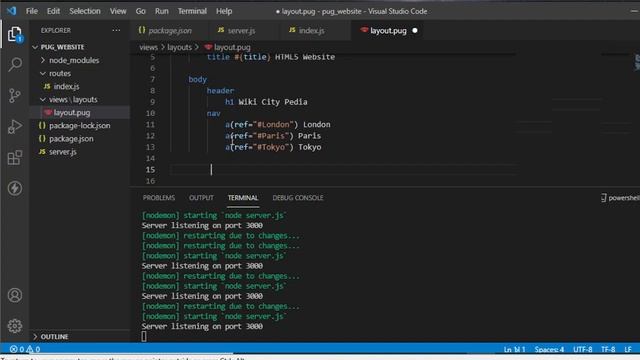The width and height of the screenshot is (640, 360).
Task: Place cursor on empty line 15
Action: coord(343,170)
